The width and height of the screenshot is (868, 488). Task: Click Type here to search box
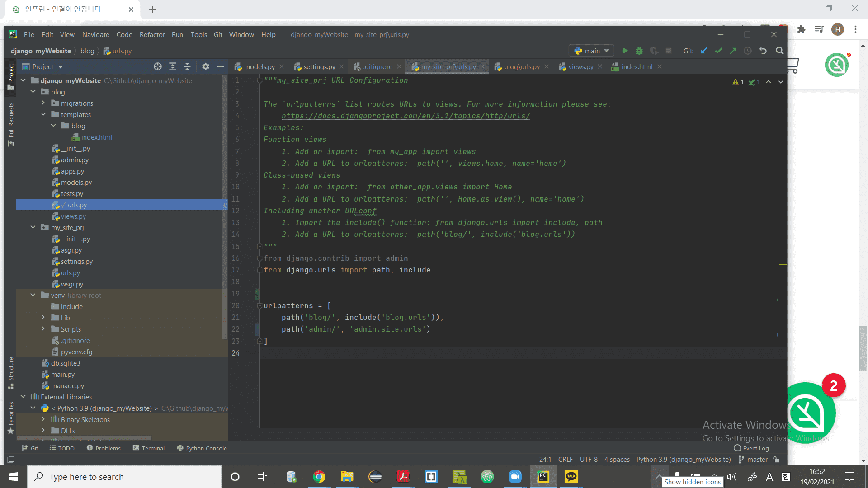coord(124,477)
